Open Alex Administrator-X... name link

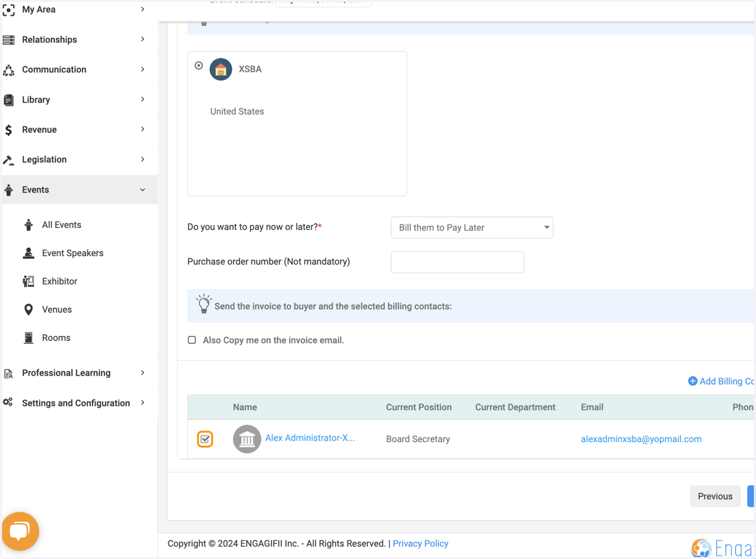pyautogui.click(x=310, y=438)
